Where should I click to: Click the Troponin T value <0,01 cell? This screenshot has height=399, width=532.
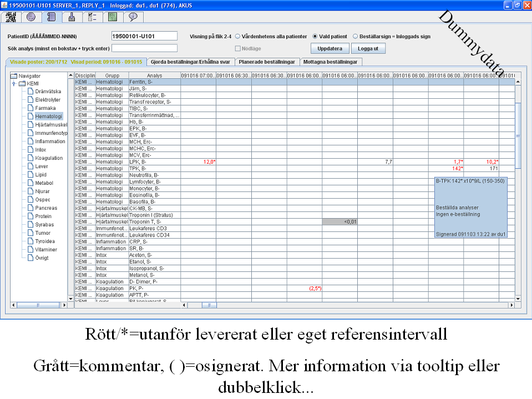point(340,222)
